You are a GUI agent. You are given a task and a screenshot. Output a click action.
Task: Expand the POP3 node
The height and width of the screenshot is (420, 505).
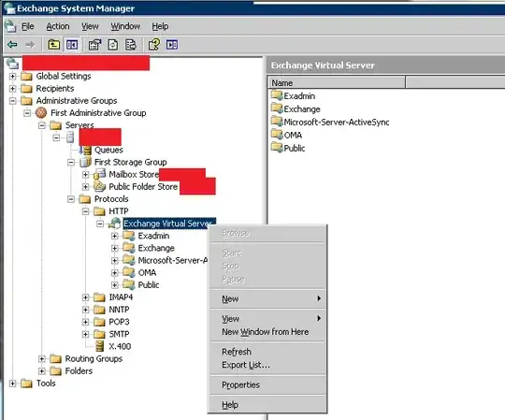[85, 322]
